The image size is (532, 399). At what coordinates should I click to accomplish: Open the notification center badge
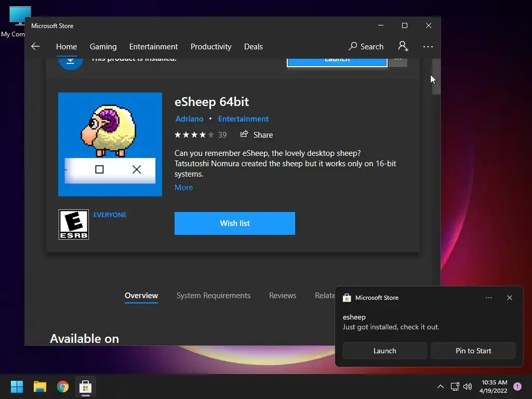coord(517,387)
